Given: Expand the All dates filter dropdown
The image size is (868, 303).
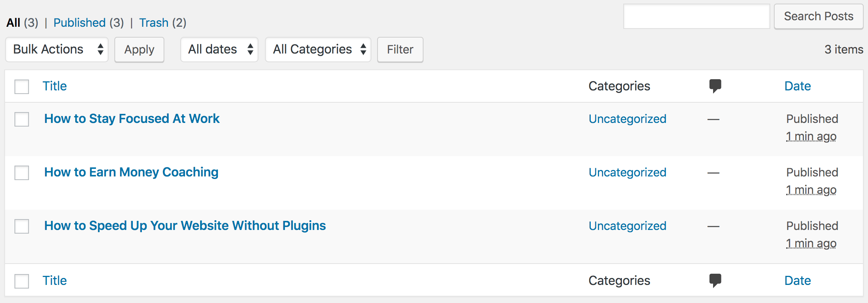Looking at the screenshot, I should click(219, 50).
